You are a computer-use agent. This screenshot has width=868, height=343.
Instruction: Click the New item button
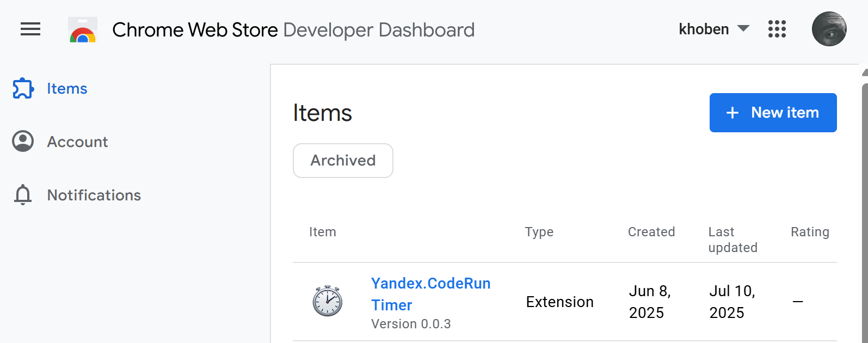[773, 113]
